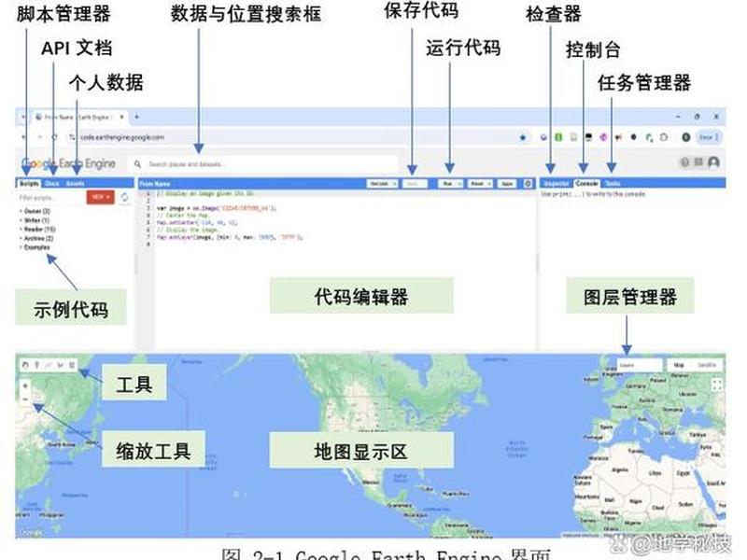This screenshot has width=747, height=560.
Task: Click the Algeria label on the map
Action: tap(619, 470)
